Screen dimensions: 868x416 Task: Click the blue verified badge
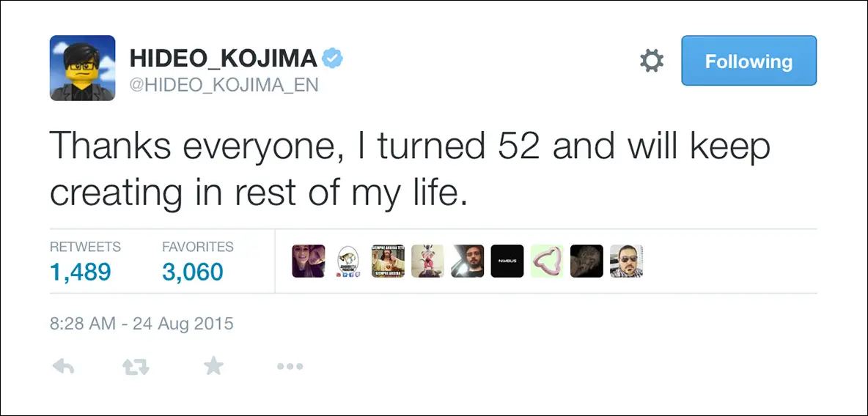click(x=334, y=58)
